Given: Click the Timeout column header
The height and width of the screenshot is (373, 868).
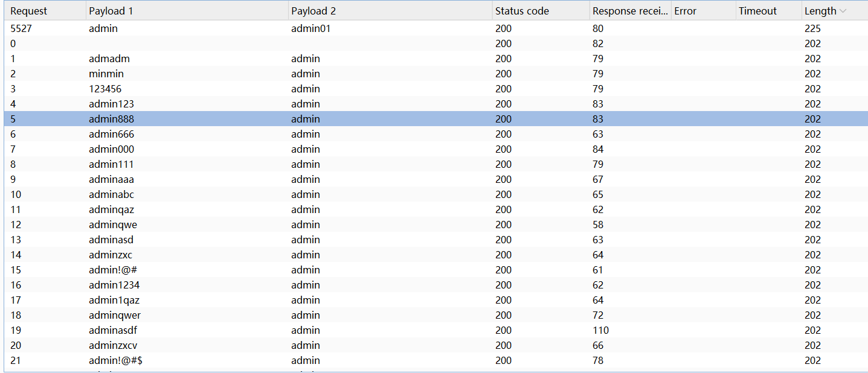Looking at the screenshot, I should click(757, 11).
